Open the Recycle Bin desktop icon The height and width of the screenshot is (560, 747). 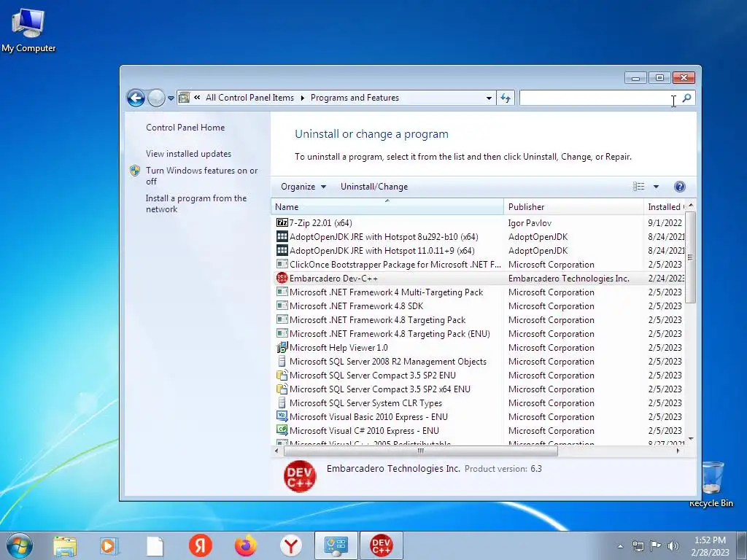(x=711, y=484)
